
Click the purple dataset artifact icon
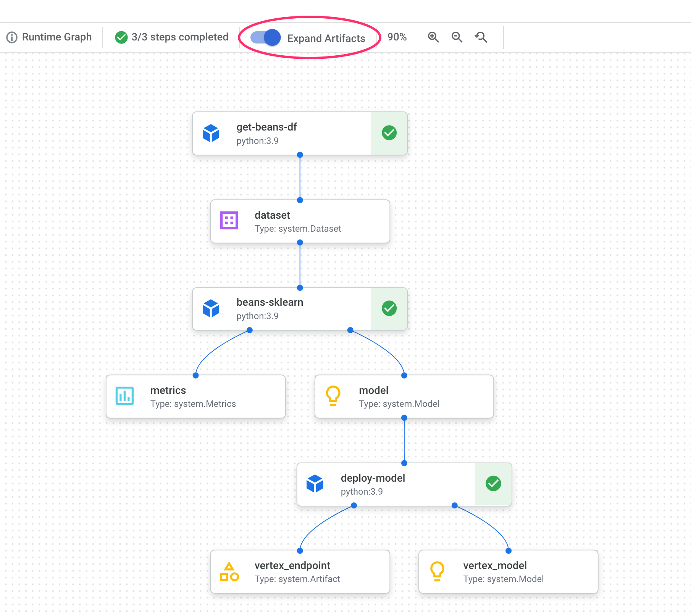(x=229, y=221)
